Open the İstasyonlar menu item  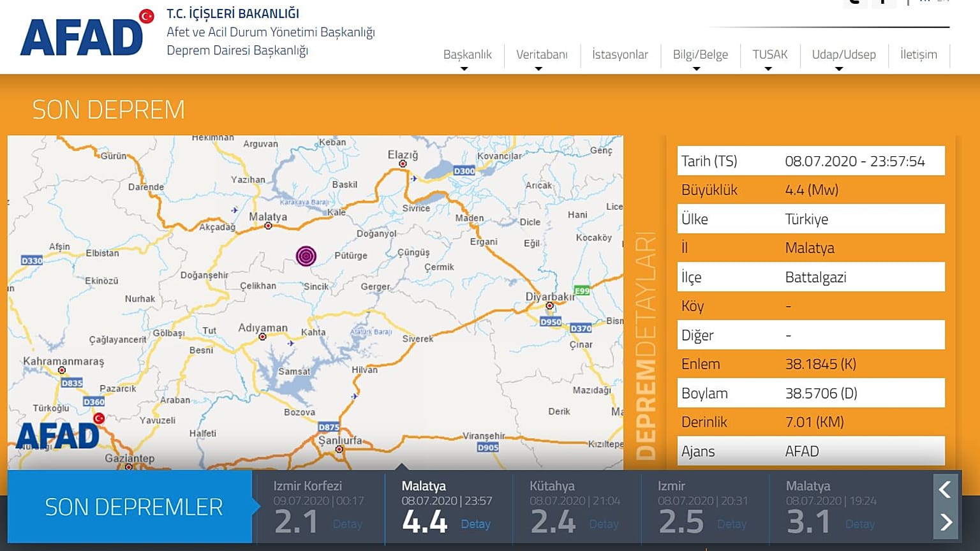620,54
